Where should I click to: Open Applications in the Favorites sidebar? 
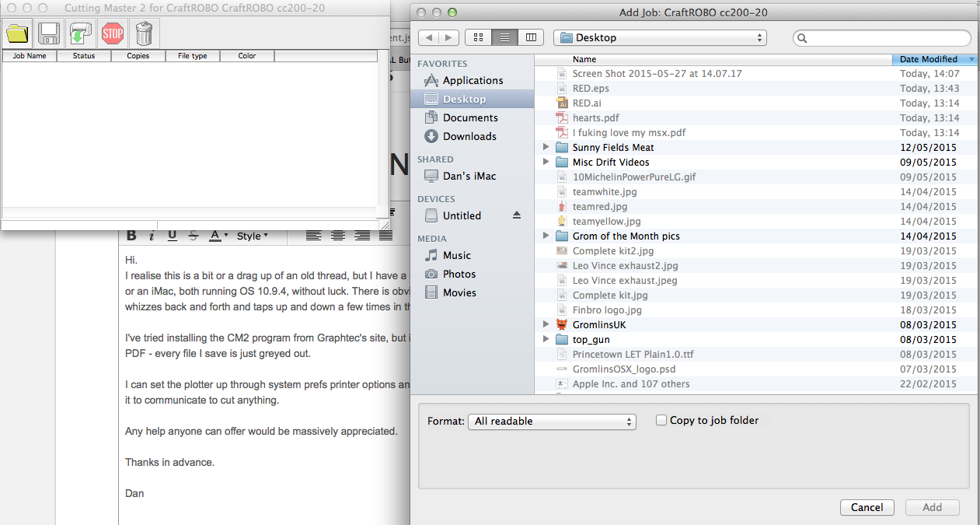click(x=473, y=80)
